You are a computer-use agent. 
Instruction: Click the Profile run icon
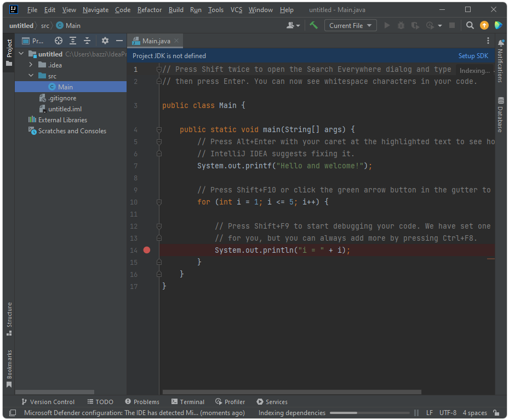click(x=430, y=25)
